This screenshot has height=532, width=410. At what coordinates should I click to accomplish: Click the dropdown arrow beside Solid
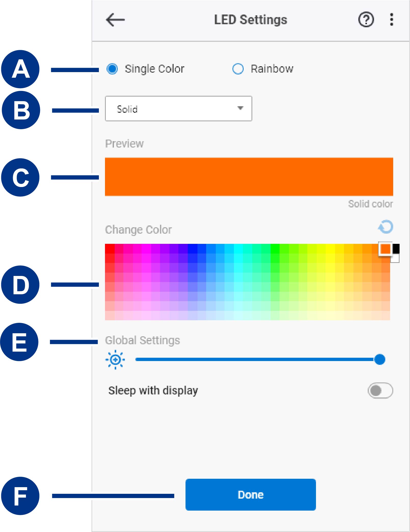click(240, 108)
